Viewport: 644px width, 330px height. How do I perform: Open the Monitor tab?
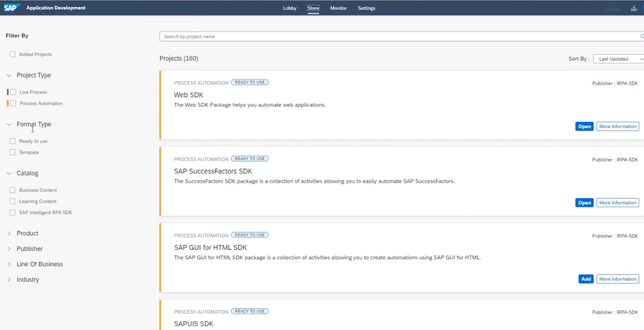[x=338, y=8]
